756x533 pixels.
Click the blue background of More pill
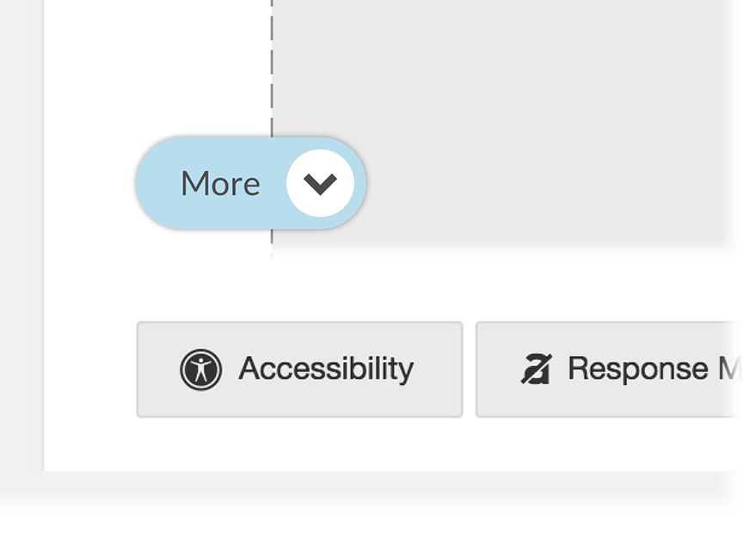[159, 183]
